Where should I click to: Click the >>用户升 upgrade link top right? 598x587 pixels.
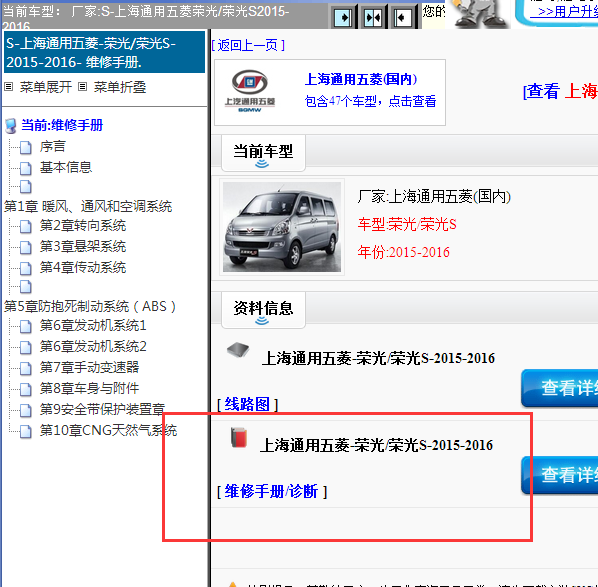click(564, 11)
